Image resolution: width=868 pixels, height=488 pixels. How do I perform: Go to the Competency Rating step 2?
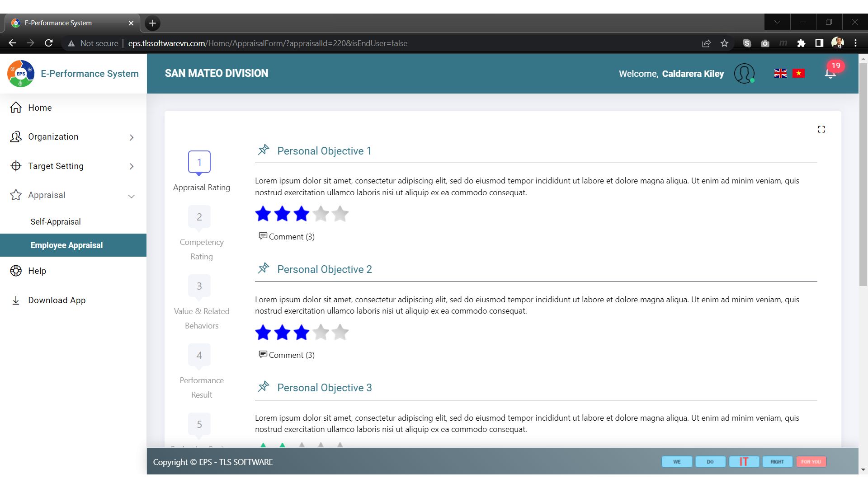(199, 217)
